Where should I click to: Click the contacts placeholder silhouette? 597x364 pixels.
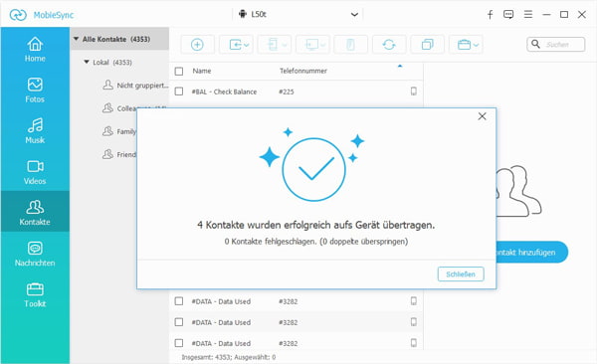tap(519, 191)
